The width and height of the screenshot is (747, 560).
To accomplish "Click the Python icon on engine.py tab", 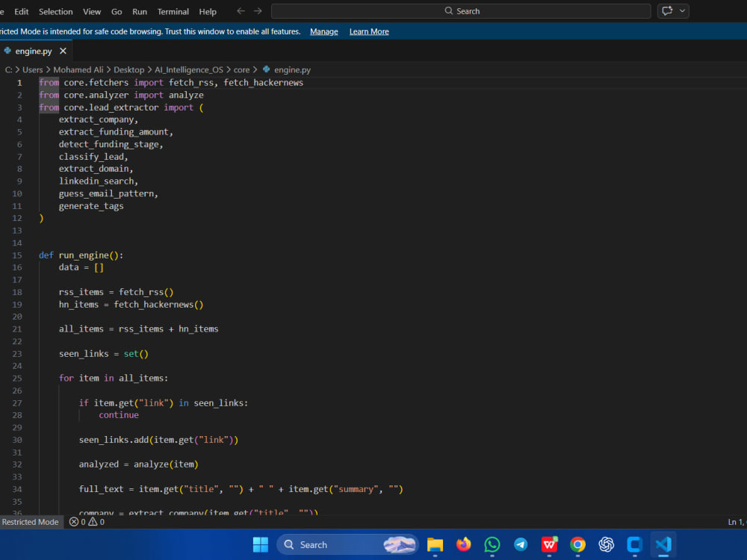I will coord(7,51).
